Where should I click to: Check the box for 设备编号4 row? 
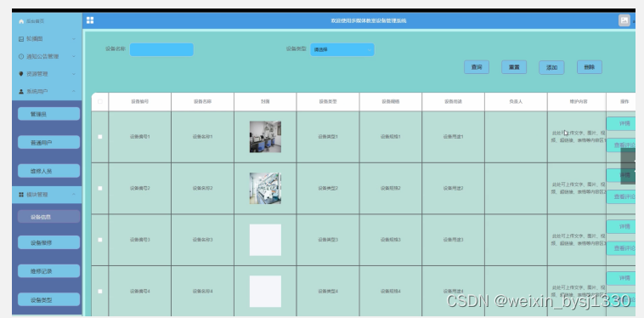click(x=100, y=292)
